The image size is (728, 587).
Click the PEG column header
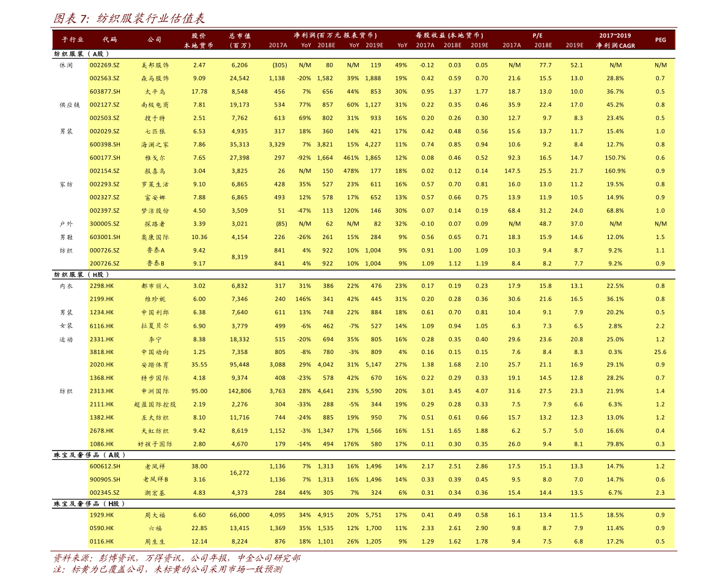click(x=660, y=40)
